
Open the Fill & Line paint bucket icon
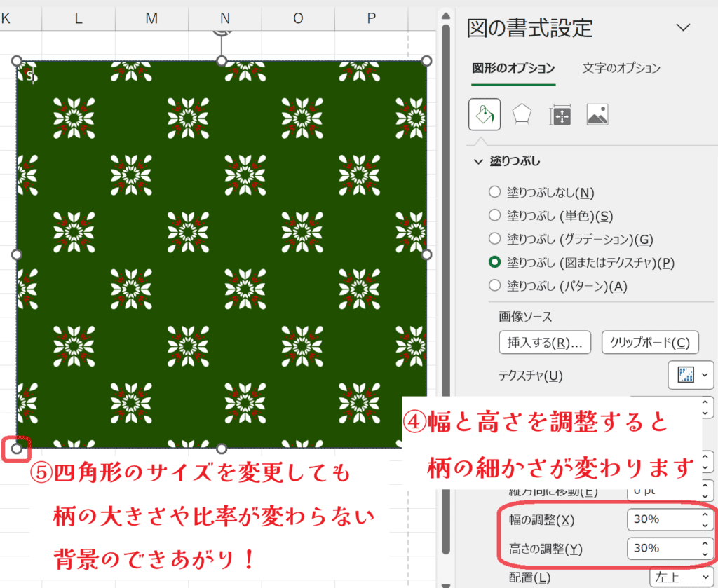point(485,114)
